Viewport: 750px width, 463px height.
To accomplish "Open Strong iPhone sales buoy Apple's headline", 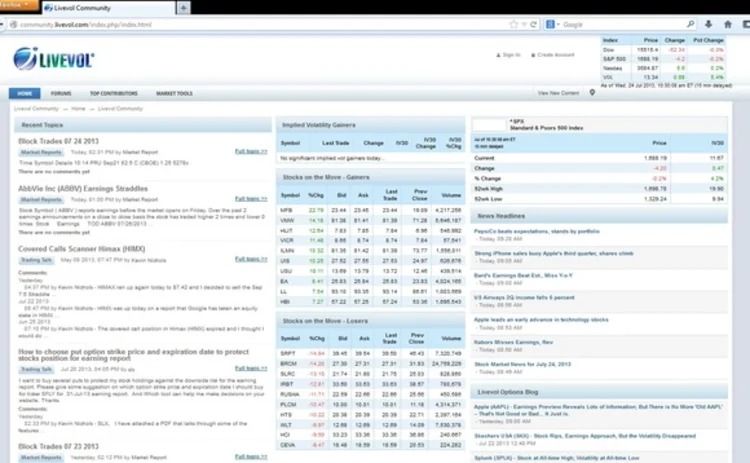I will tap(554, 254).
